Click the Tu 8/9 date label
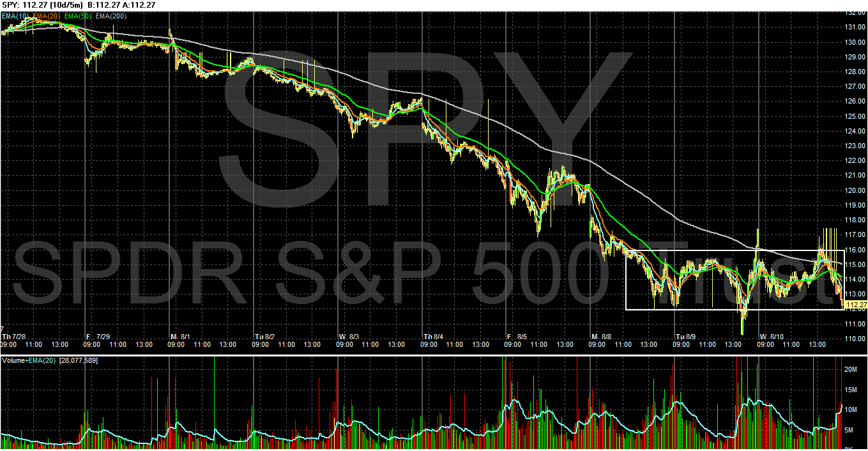868x451 pixels. (686, 337)
